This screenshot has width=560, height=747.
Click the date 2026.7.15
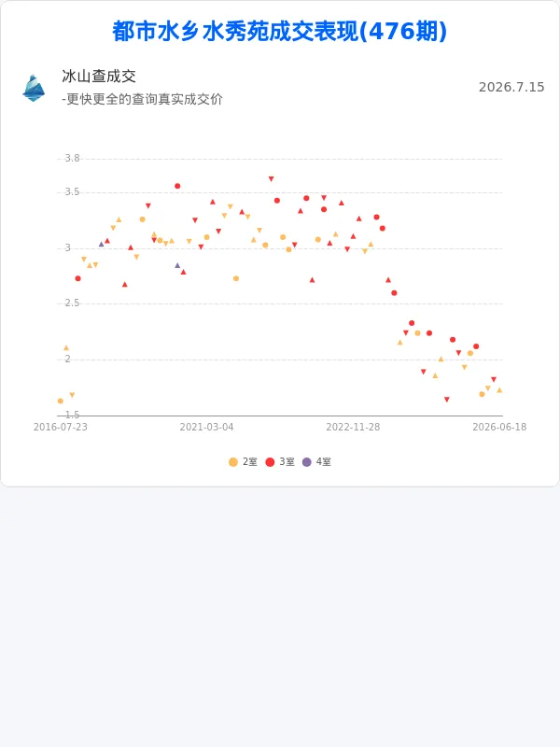[x=511, y=87]
